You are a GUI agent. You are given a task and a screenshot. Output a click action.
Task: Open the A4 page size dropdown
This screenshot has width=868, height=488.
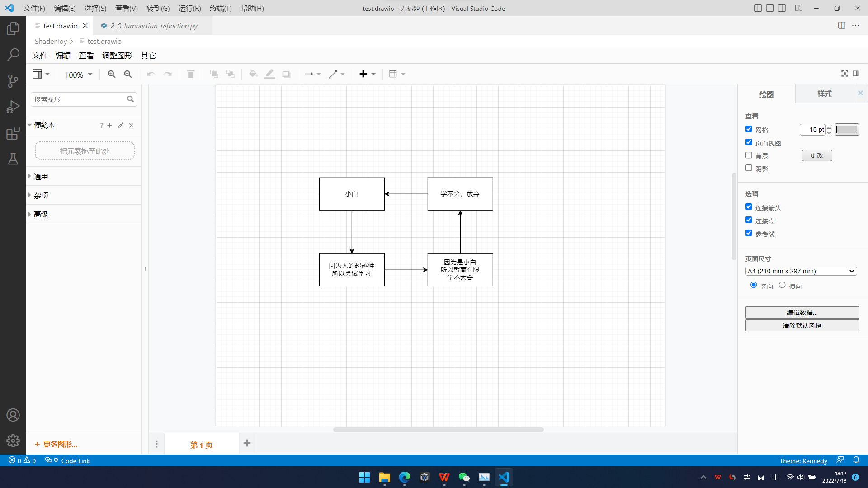(801, 271)
